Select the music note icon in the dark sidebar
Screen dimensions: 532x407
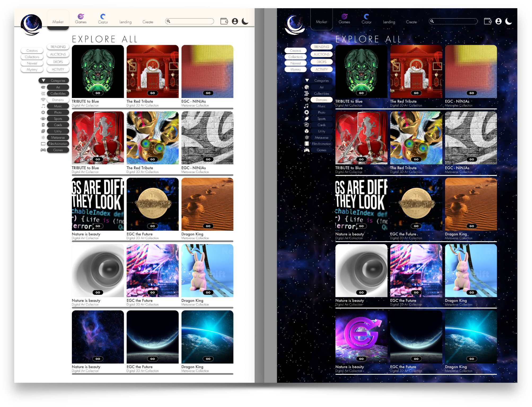(x=306, y=106)
